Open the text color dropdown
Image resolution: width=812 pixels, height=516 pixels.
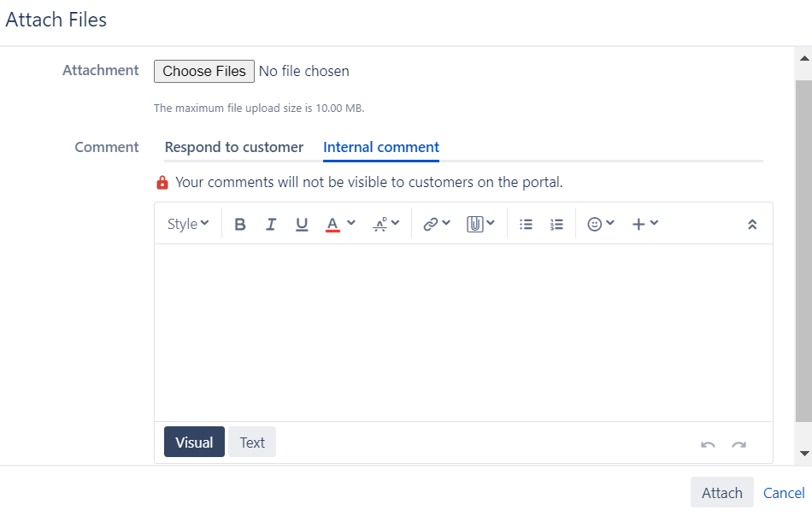[x=335, y=223]
